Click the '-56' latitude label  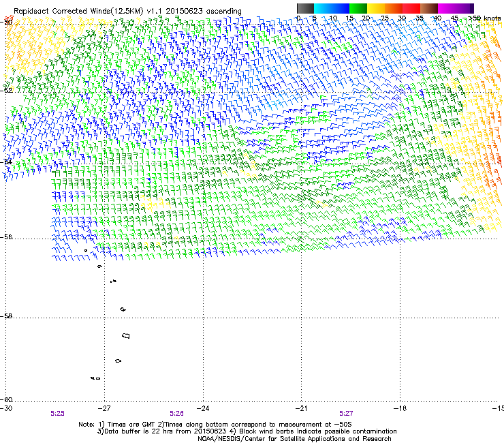6,237
